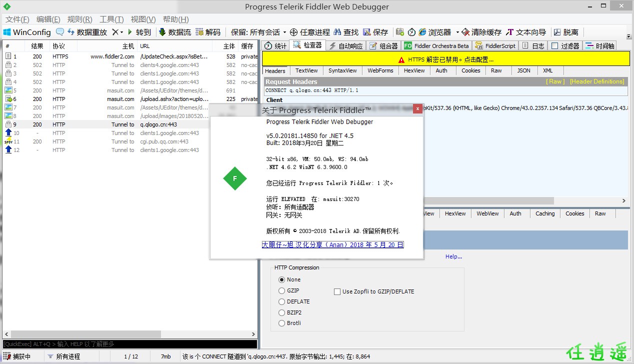634x364 pixels.
Task: Click the HTTPS 解密已禁用 yellow warning bar
Action: pyautogui.click(x=445, y=59)
